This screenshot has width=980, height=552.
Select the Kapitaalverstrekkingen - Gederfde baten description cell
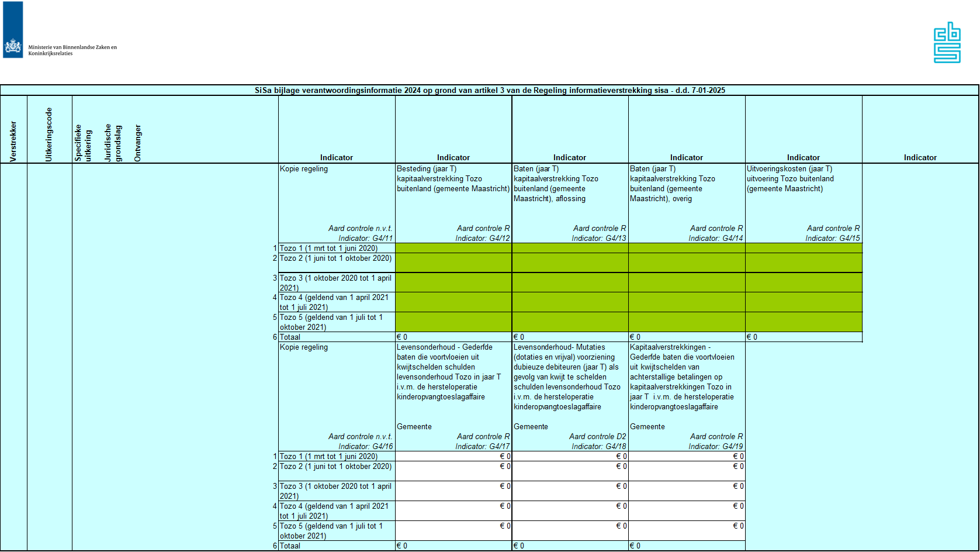pyautogui.click(x=686, y=377)
